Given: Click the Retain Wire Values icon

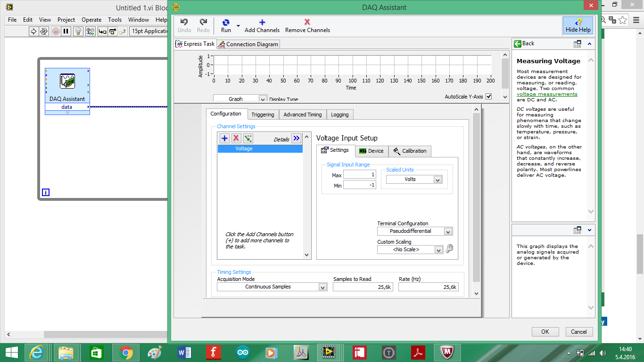Looking at the screenshot, I should 90,31.
